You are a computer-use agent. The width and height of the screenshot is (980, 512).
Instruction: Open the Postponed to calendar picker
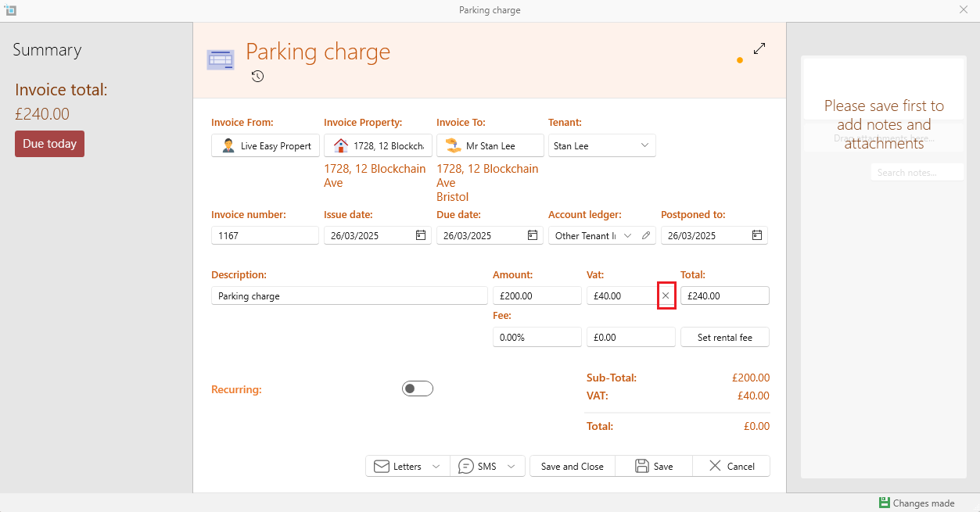(x=757, y=235)
